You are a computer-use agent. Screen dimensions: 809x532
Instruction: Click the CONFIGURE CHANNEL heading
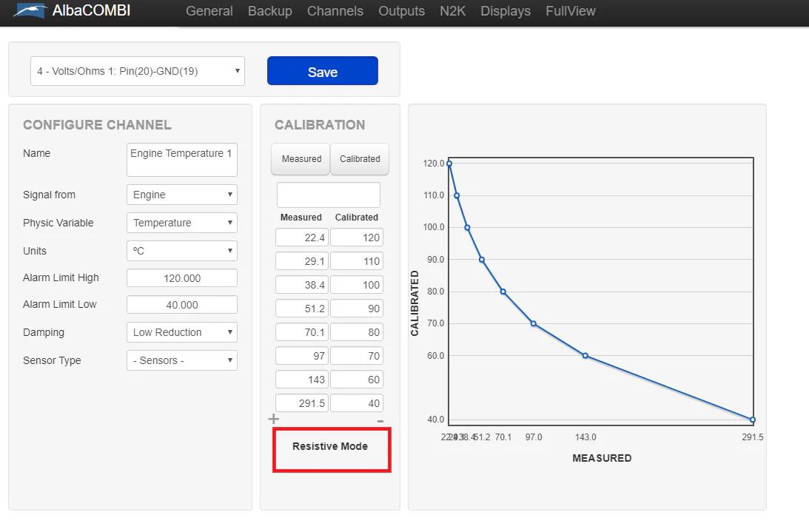[97, 125]
